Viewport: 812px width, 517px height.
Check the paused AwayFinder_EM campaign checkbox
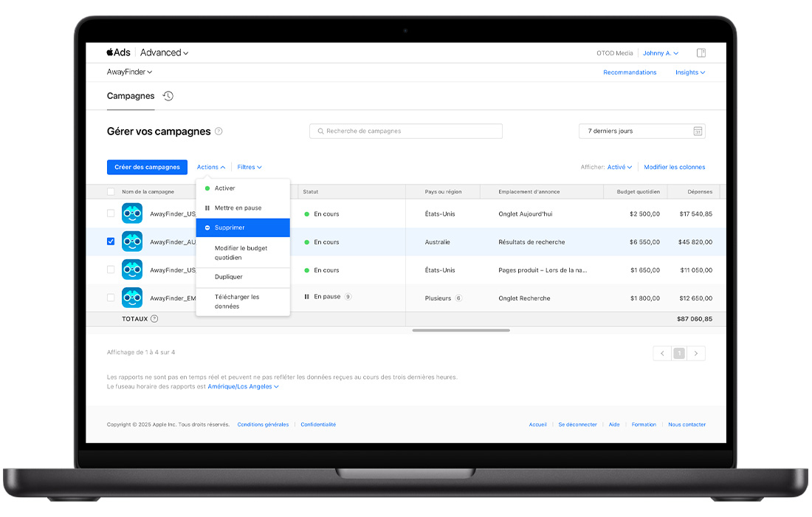coord(111,298)
